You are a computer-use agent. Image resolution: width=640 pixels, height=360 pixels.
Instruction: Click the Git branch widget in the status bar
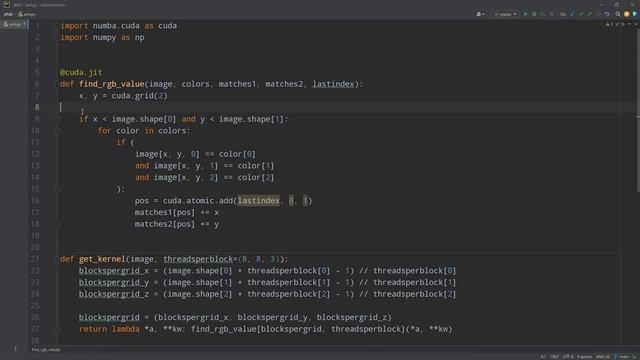(x=622, y=357)
